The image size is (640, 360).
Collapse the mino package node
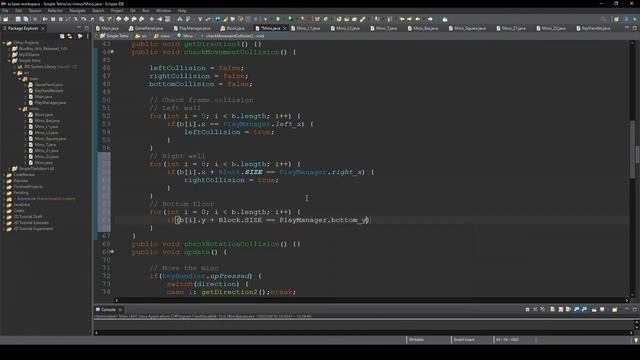pos(20,109)
